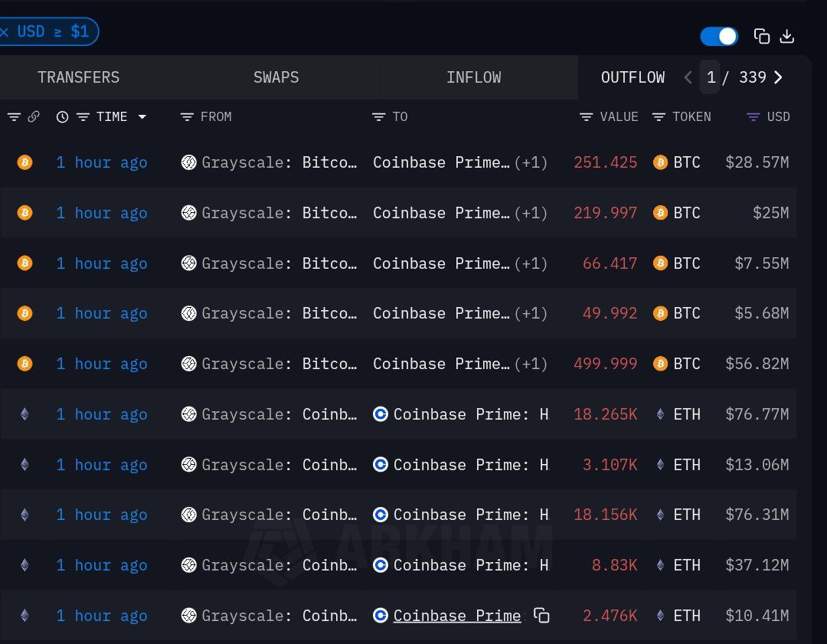The height and width of the screenshot is (644, 827).
Task: Select the value 18.265K
Action: [606, 414]
